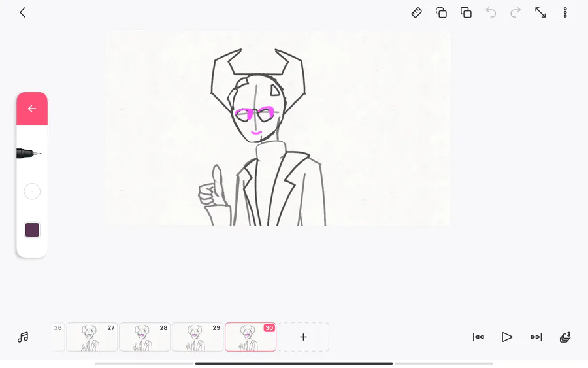Select frame 28 thumbnail
This screenshot has width=588, height=368.
(x=145, y=337)
